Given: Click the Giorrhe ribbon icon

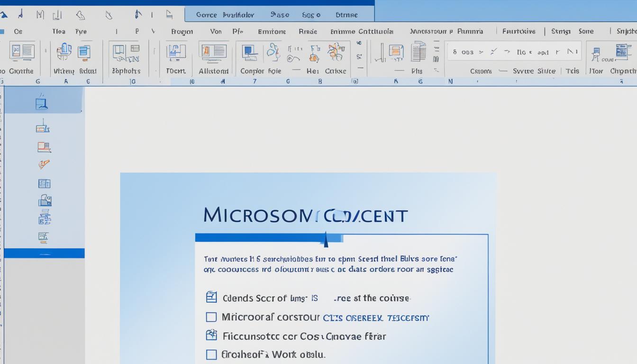Looking at the screenshot, I should tap(22, 51).
